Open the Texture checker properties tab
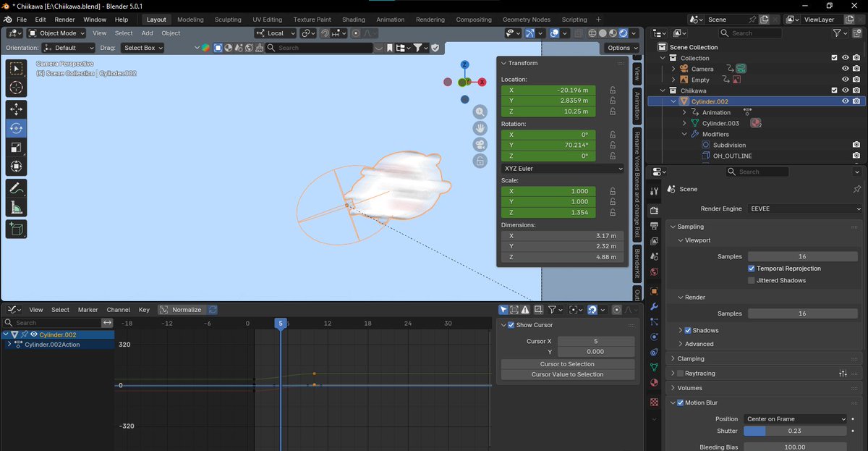This screenshot has width=868, height=451. [654, 402]
